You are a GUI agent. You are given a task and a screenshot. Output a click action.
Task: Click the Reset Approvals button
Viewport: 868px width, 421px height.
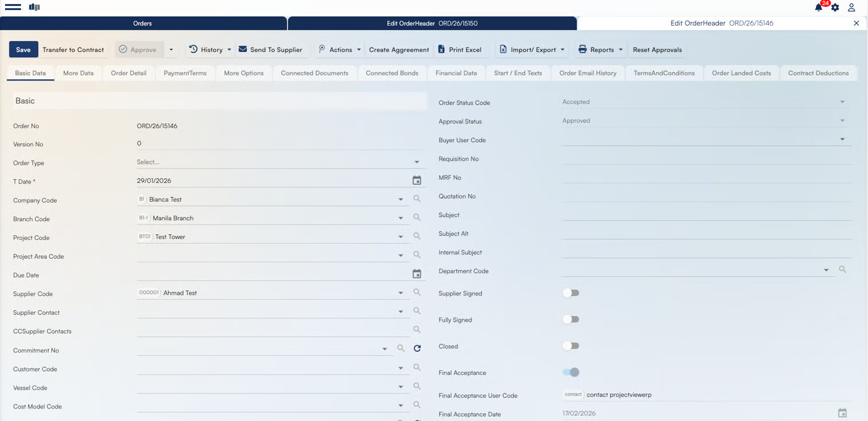(x=657, y=50)
